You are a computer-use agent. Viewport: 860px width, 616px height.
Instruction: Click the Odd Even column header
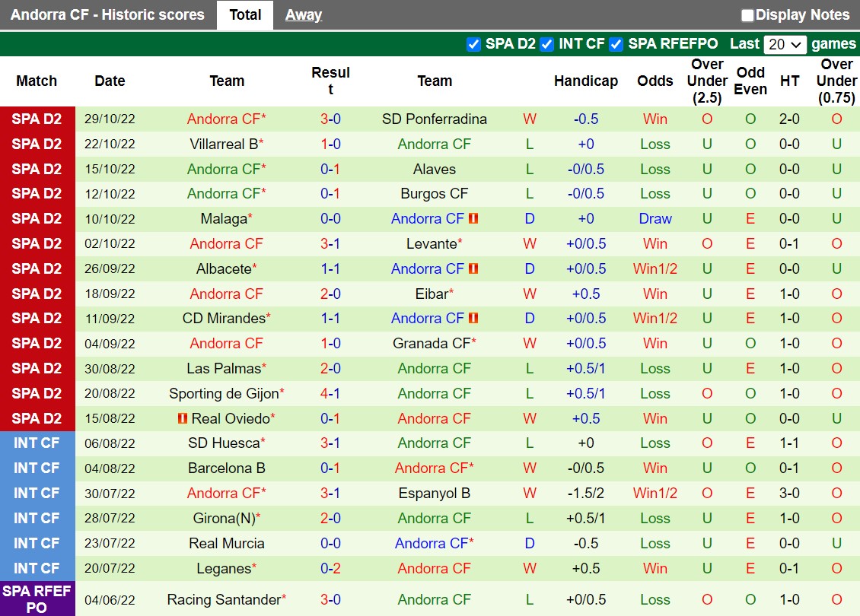(x=750, y=81)
